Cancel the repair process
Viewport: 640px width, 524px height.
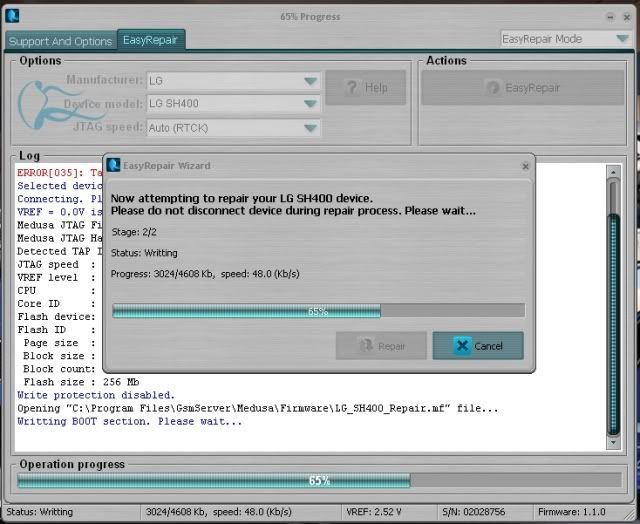point(478,346)
